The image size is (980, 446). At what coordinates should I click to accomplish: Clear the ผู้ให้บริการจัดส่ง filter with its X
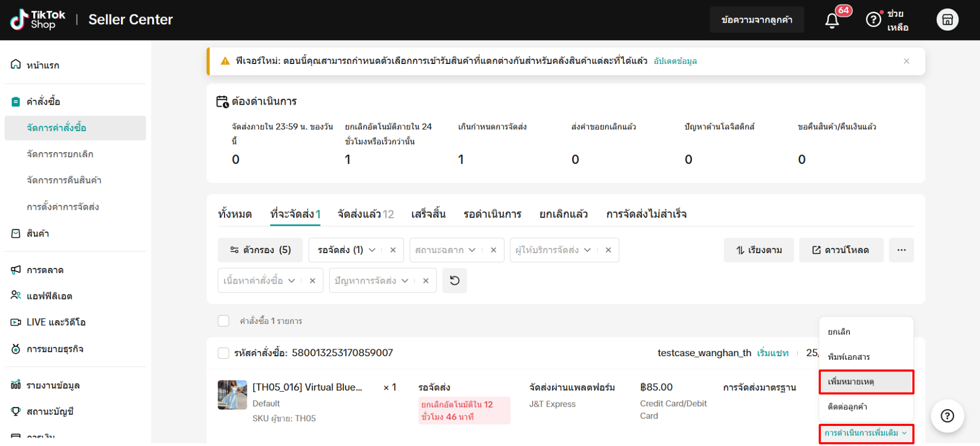(608, 250)
